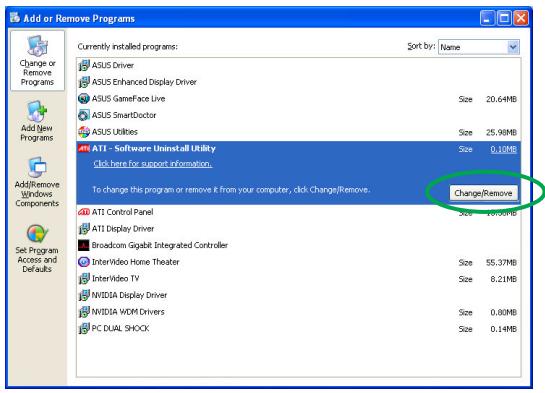Viewport: 545px width, 393px height.
Task: Select 'NVIDIA Display Driver' entry text
Action: pos(129,295)
